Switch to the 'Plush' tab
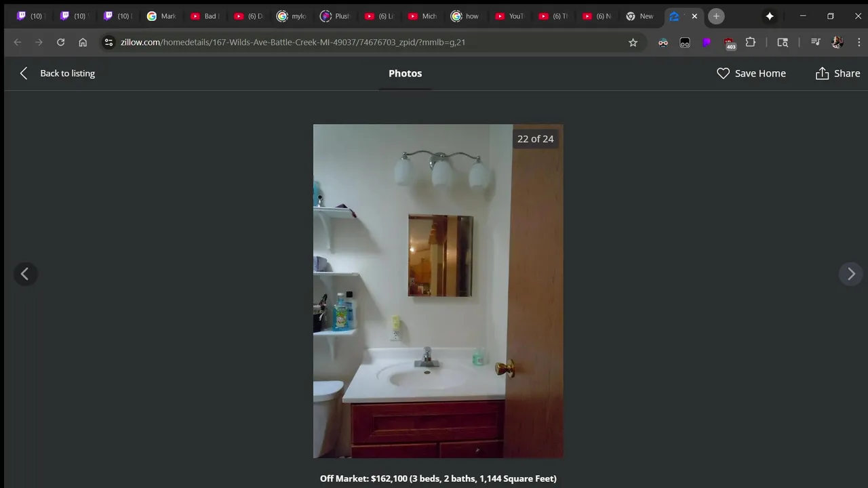 pos(336,16)
